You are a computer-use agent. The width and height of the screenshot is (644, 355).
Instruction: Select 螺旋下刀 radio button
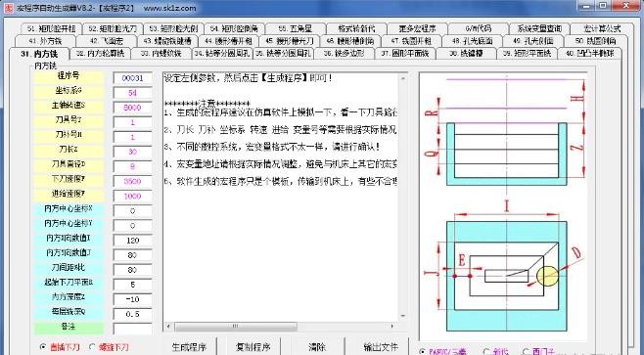pos(109,347)
